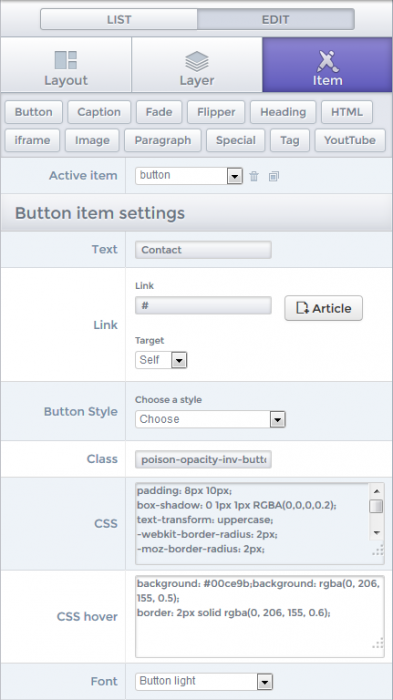Image resolution: width=393 pixels, height=700 pixels.
Task: Open the Layer tab
Action: click(197, 65)
